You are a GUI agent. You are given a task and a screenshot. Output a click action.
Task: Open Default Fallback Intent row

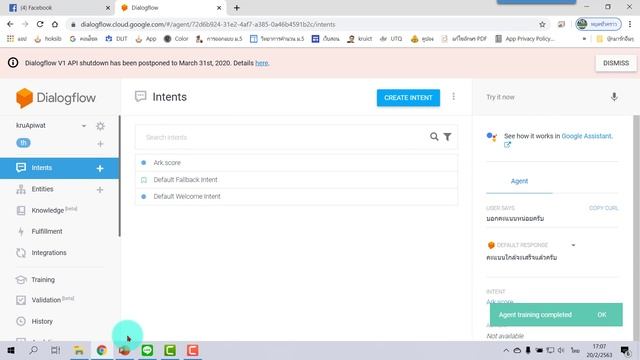(x=296, y=180)
